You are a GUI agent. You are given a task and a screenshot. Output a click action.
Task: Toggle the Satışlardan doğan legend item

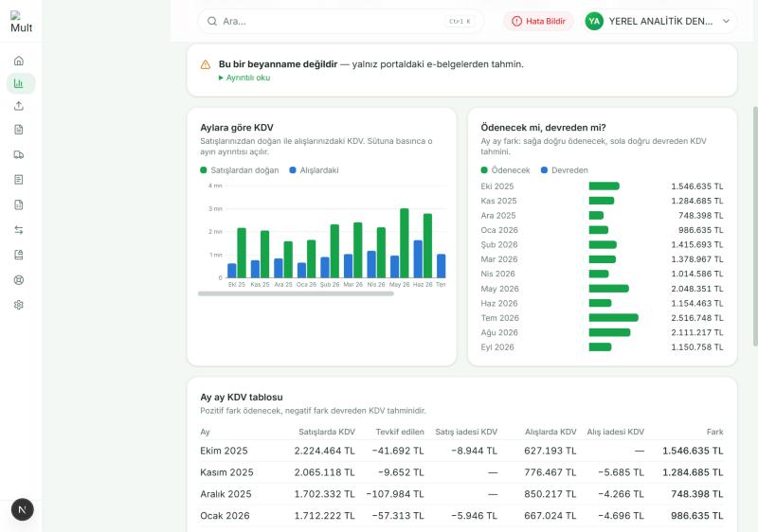[240, 170]
